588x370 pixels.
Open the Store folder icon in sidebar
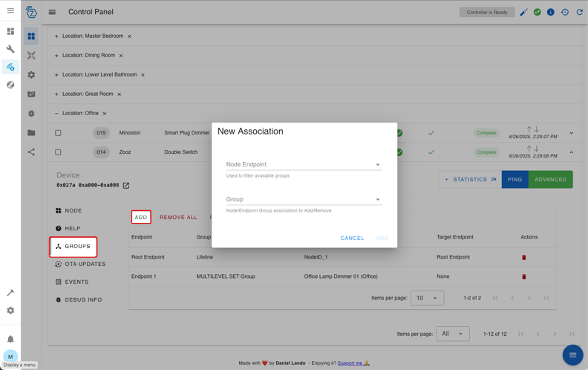pos(31,133)
